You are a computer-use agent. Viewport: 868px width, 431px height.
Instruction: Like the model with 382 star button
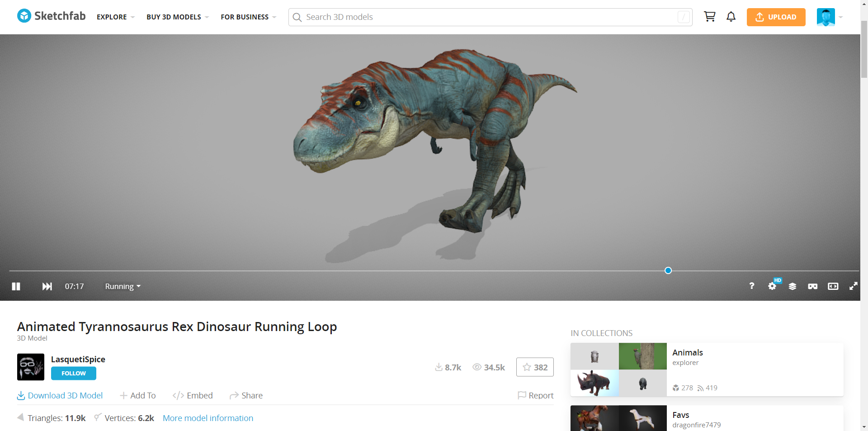pos(535,367)
